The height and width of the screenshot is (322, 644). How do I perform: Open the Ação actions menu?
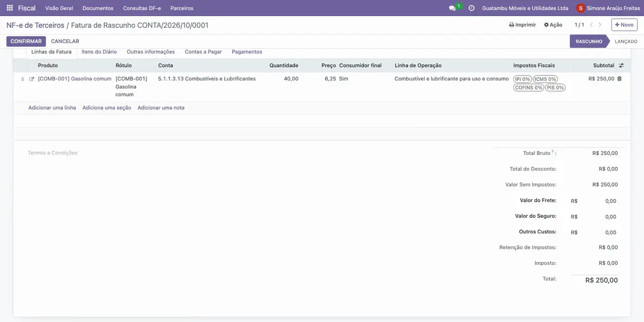click(x=553, y=25)
